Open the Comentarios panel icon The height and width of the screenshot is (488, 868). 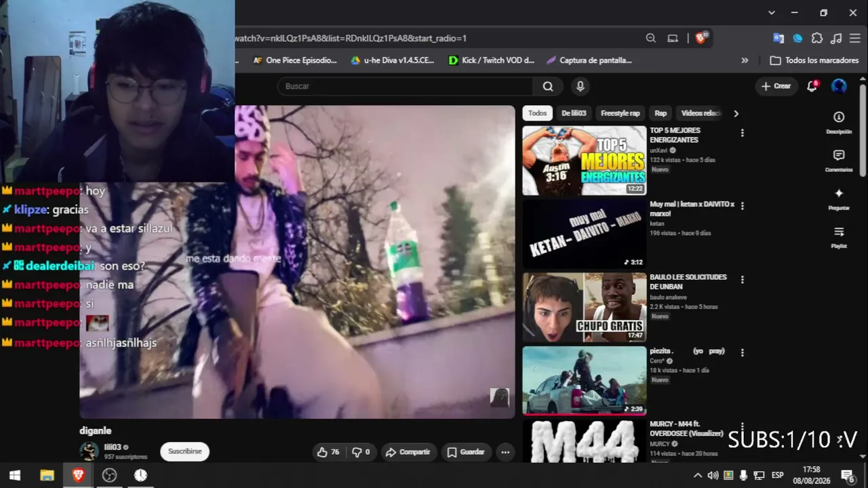[839, 156]
